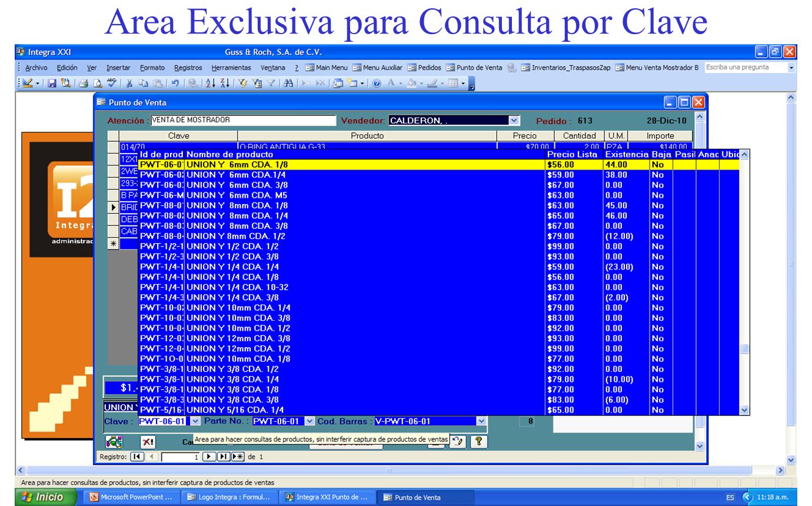Click the handshake icon on Punto de Venta form
The height and width of the screenshot is (506, 812).
pyautogui.click(x=114, y=441)
